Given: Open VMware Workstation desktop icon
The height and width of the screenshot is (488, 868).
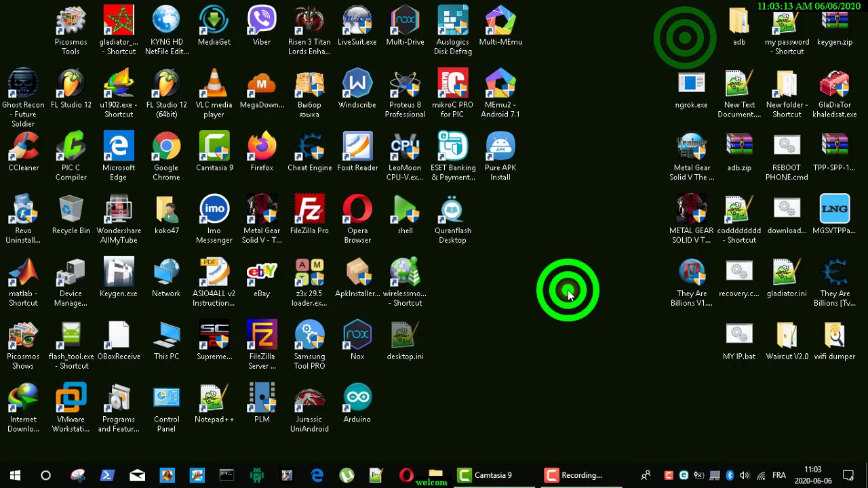Looking at the screenshot, I should pos(71,409).
